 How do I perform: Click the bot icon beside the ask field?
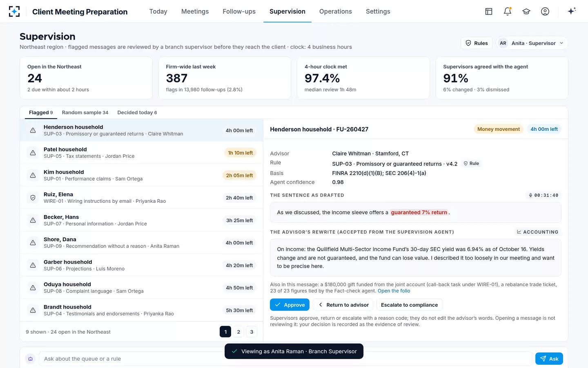(30, 359)
